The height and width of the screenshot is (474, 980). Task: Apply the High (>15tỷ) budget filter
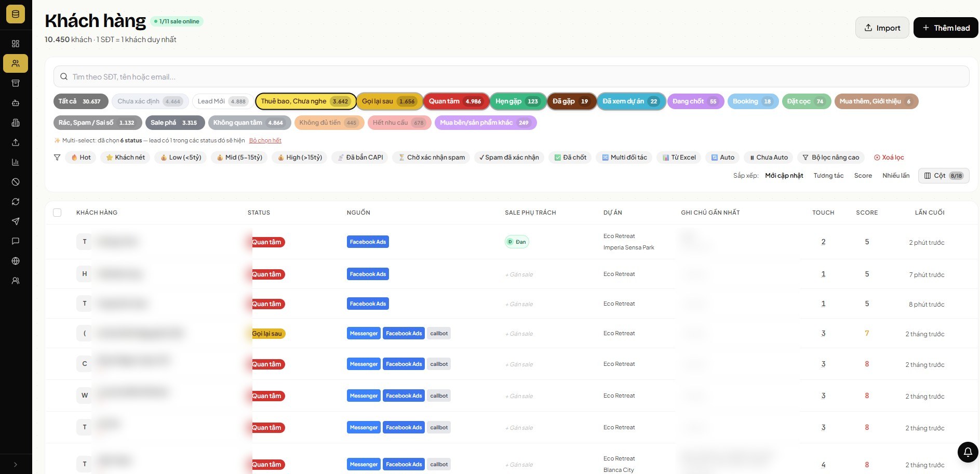pos(299,157)
